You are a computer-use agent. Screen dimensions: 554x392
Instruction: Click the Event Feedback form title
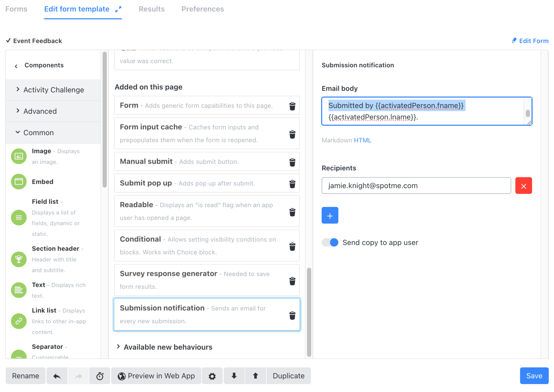point(37,41)
